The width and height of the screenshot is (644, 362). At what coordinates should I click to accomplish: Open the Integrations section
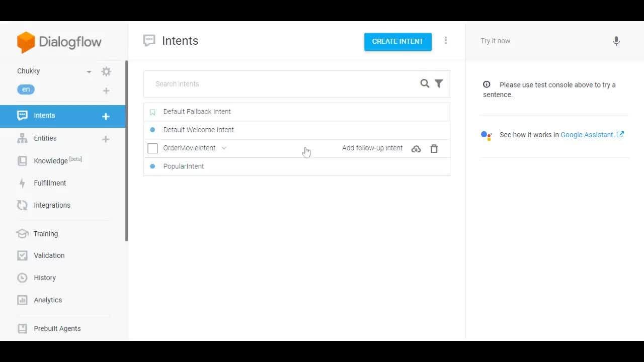52,205
